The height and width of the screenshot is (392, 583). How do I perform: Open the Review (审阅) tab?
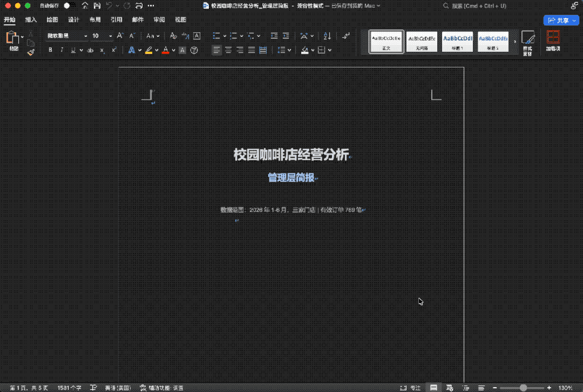pyautogui.click(x=159, y=19)
